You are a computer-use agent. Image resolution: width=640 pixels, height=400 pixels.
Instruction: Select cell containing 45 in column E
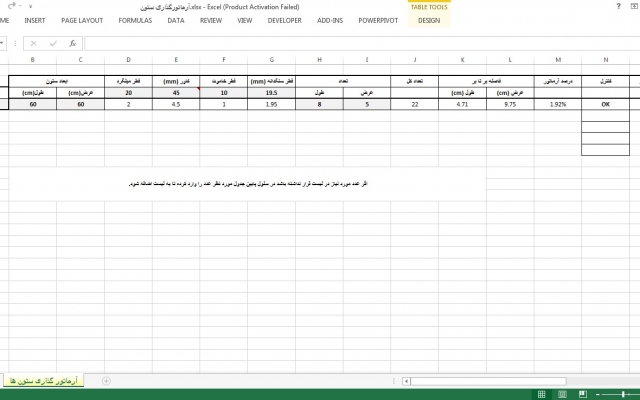pos(176,93)
